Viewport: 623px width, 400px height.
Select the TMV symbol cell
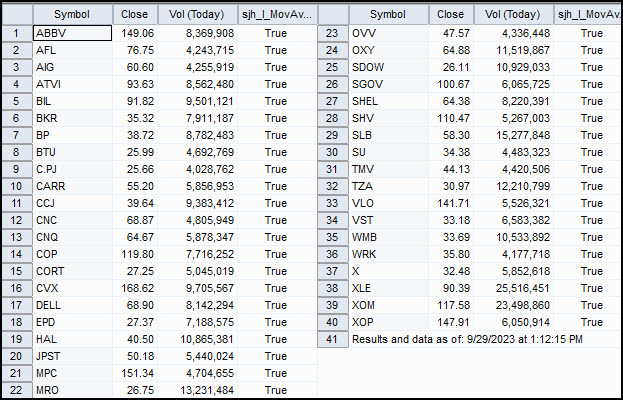pos(389,170)
